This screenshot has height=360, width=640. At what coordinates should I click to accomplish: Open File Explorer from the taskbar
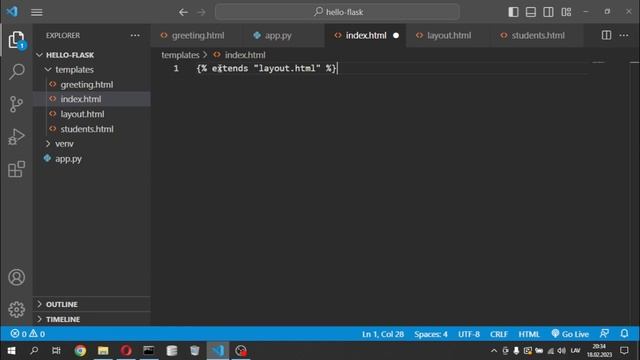point(103,351)
